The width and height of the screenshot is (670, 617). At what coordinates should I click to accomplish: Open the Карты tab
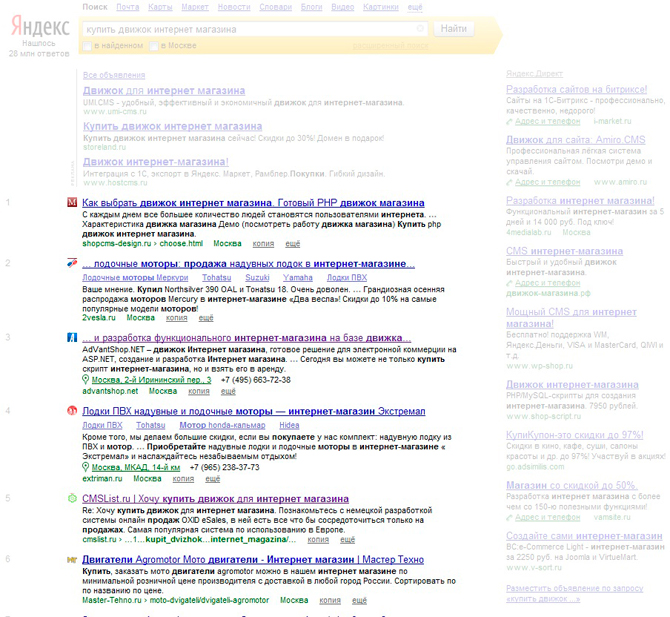click(159, 7)
